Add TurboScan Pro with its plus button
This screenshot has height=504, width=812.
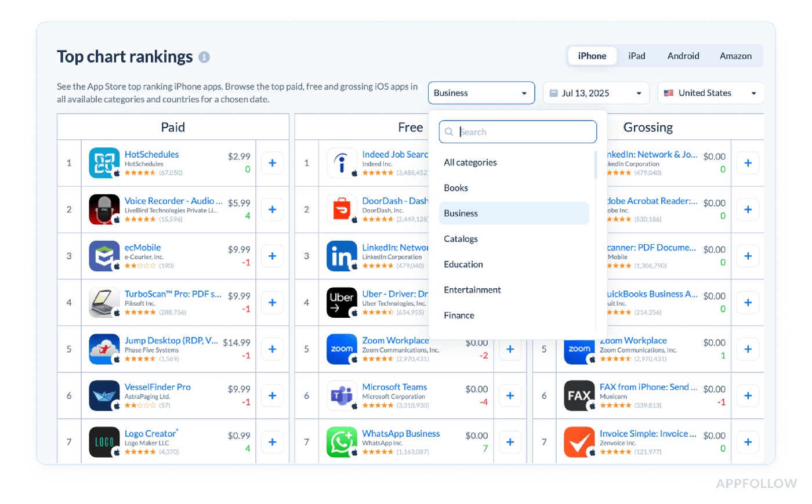click(273, 302)
